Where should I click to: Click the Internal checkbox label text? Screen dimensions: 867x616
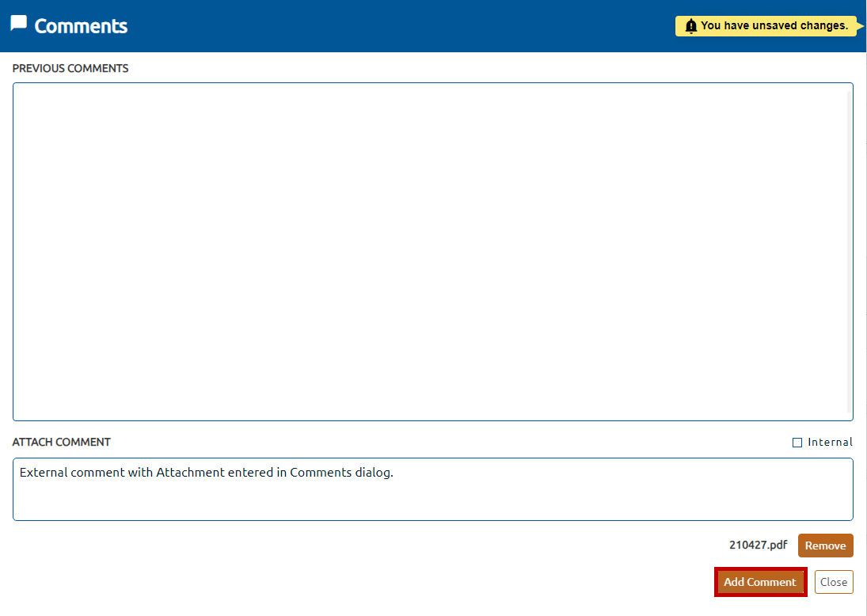[830, 443]
